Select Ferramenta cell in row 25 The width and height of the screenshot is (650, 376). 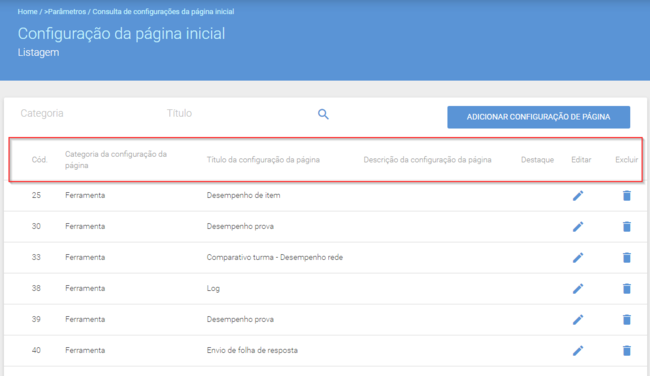pos(85,195)
